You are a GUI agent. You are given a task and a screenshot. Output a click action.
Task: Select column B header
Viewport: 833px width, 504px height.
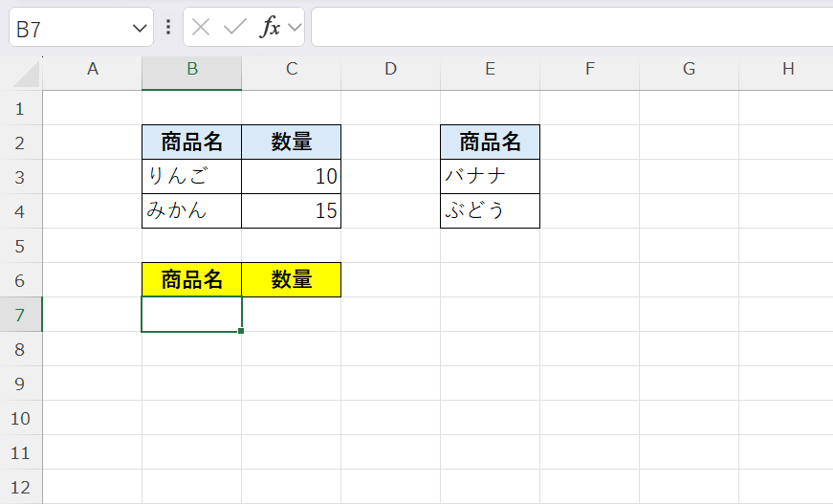(192, 69)
